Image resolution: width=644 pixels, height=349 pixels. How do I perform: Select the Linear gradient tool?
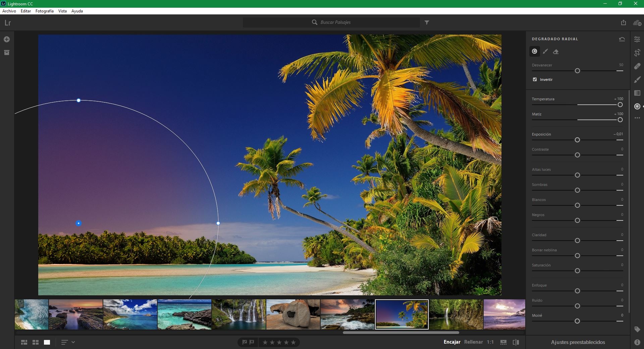[x=637, y=93]
